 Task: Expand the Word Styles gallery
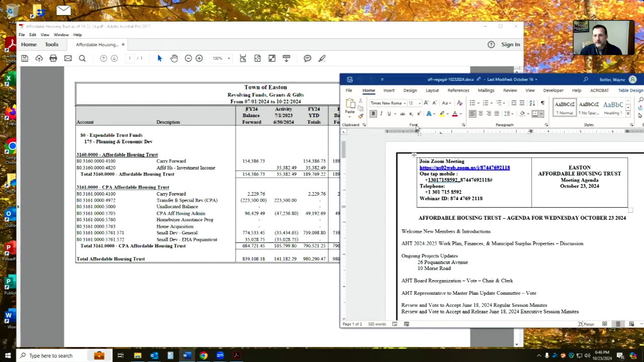[x=628, y=114]
